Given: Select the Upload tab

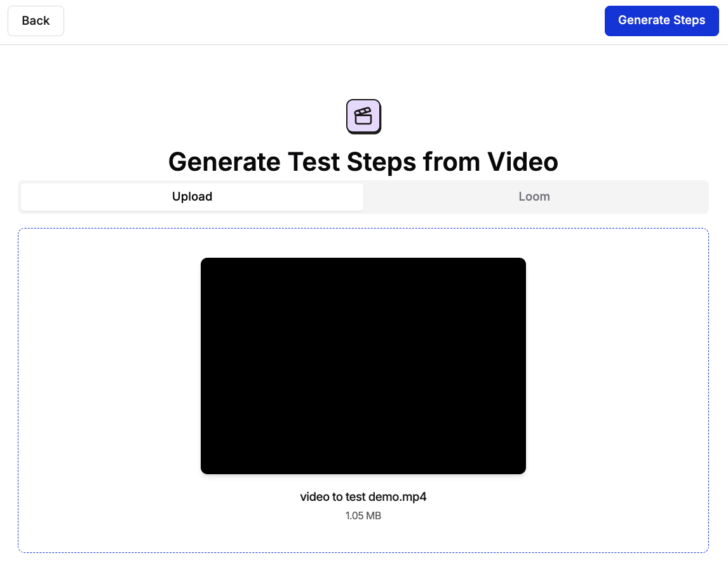Looking at the screenshot, I should point(192,197).
